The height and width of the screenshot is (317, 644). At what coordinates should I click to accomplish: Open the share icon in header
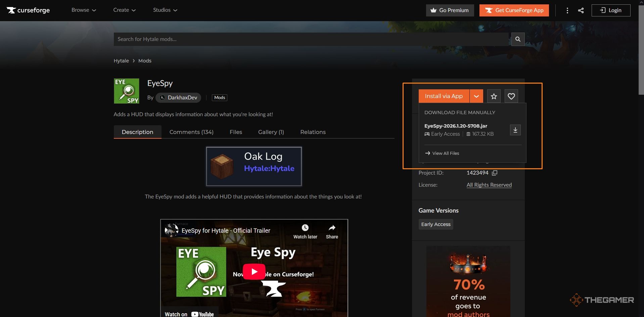pos(581,10)
